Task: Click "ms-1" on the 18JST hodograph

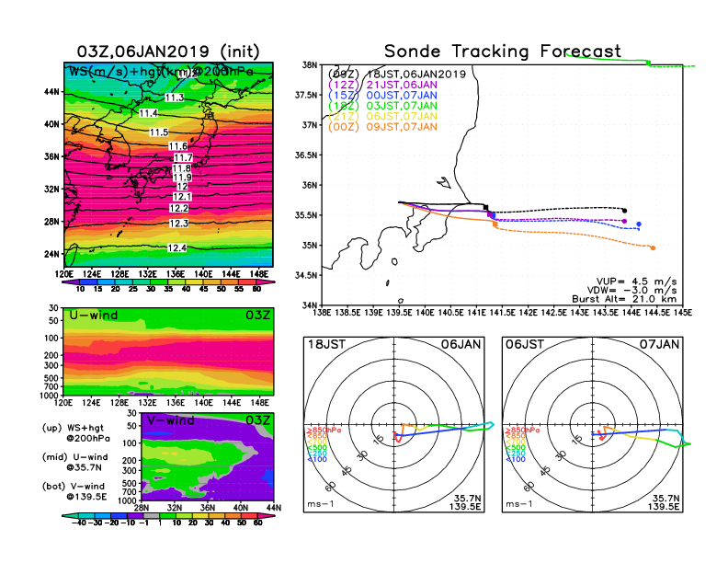Action: 321,504
